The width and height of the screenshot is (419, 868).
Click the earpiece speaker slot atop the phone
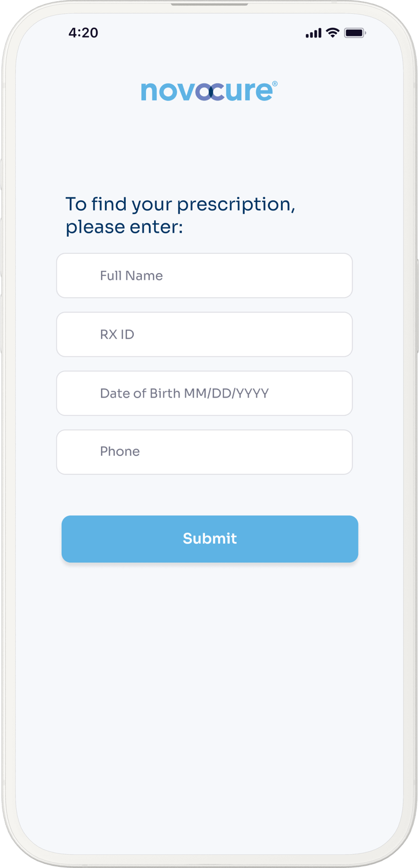click(209, 4)
